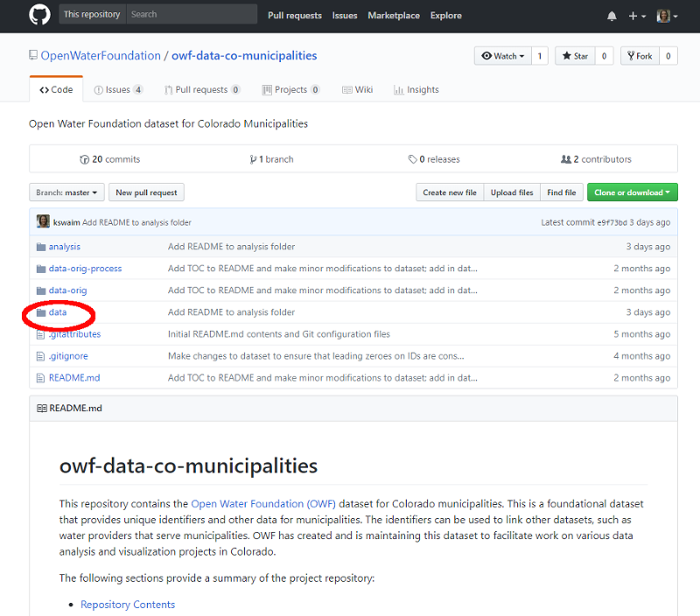This screenshot has width=700, height=616.
Task: Expand the Branch: master selector
Action: point(66,192)
